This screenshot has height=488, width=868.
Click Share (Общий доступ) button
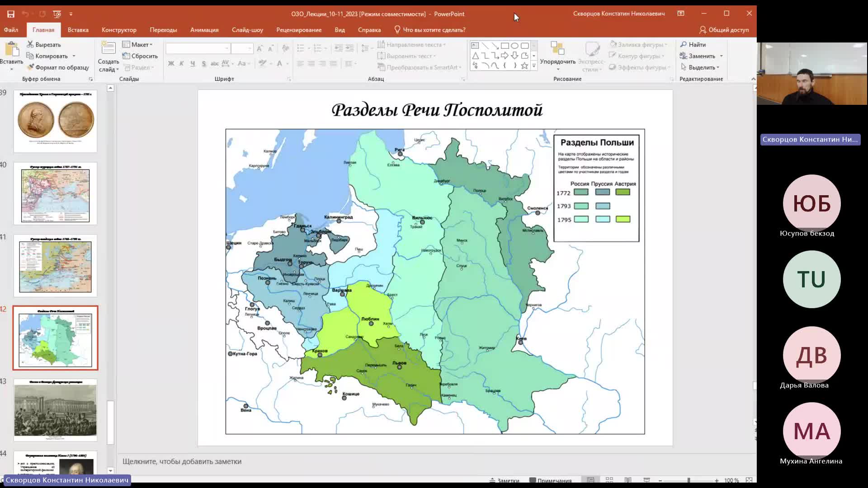click(724, 30)
